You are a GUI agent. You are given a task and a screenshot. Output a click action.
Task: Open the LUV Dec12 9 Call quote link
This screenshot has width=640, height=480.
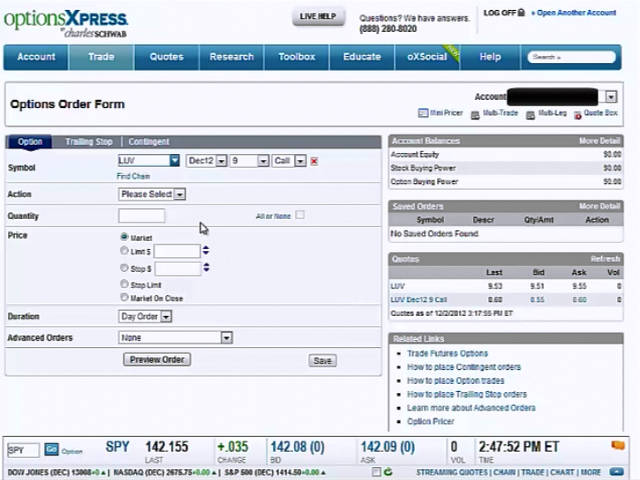point(419,300)
